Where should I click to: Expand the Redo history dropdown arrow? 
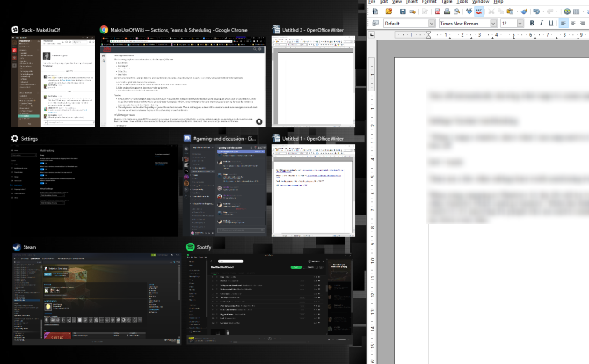point(557,11)
